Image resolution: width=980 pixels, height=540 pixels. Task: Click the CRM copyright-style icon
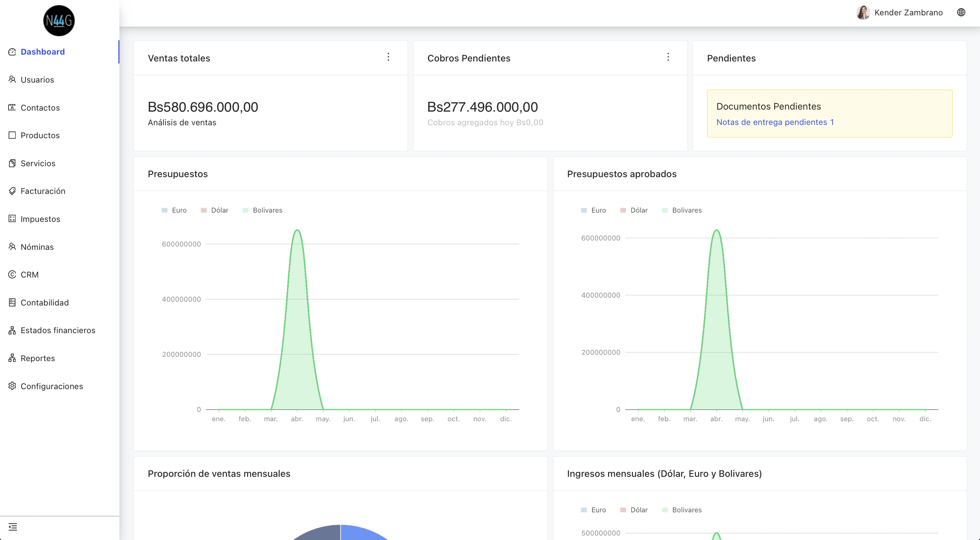click(12, 274)
